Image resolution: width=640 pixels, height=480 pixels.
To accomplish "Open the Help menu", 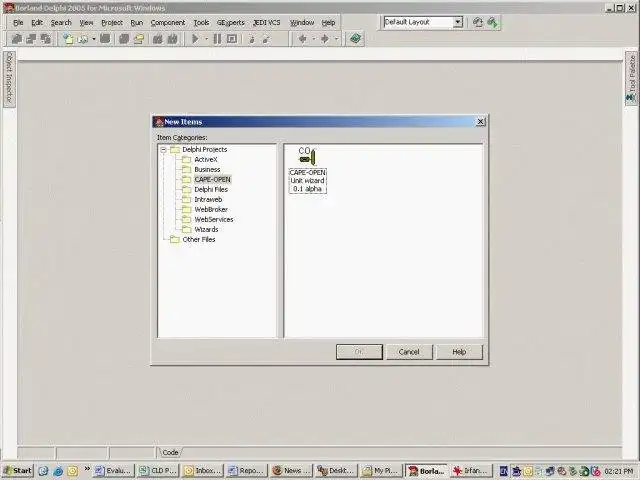I will pos(328,23).
